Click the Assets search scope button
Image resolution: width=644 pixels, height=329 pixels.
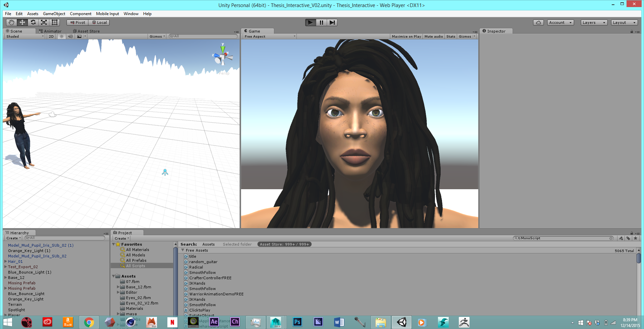tap(208, 244)
